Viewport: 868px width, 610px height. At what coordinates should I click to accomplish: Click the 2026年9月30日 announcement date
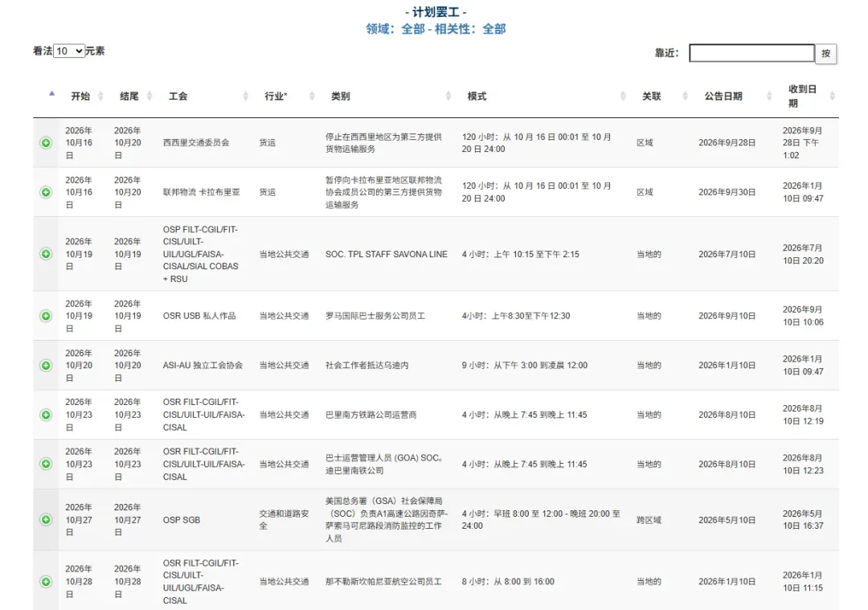point(727,192)
